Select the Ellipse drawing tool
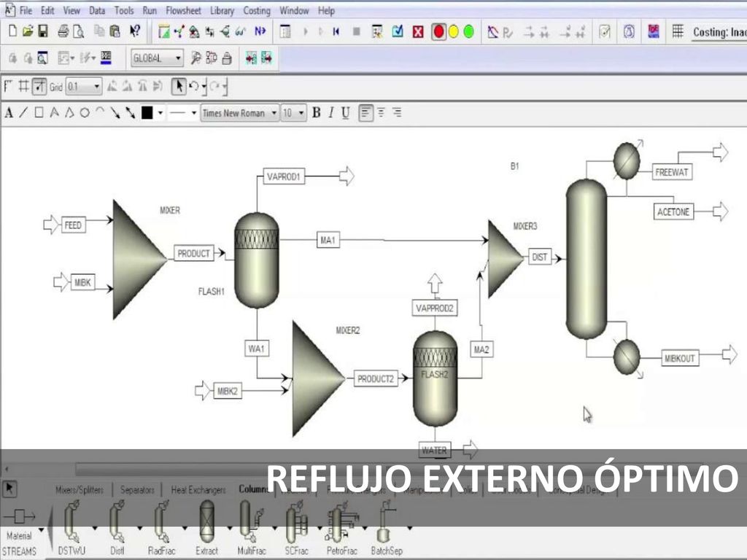 point(85,113)
